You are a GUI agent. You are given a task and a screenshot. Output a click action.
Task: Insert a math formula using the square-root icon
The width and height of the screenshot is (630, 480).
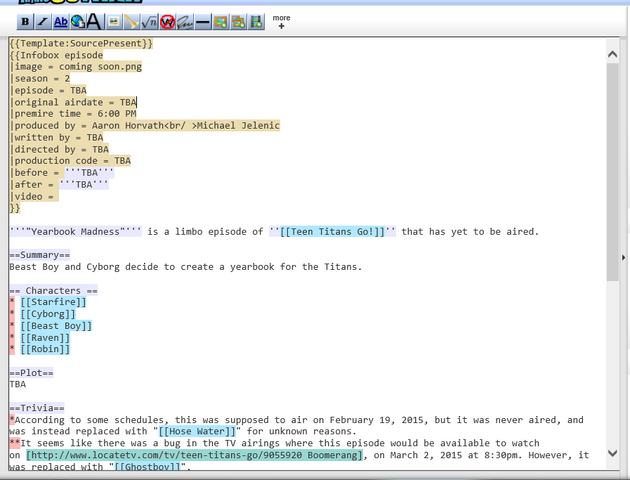point(149,22)
